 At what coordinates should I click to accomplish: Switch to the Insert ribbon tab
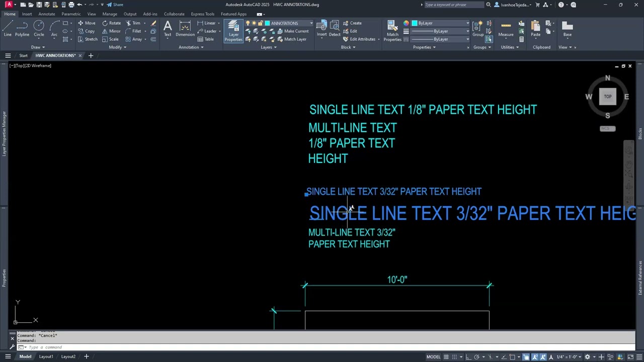click(27, 14)
